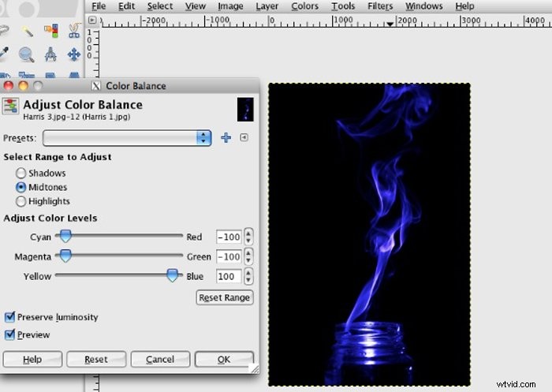
Task: Open the Colors menu
Action: (304, 6)
